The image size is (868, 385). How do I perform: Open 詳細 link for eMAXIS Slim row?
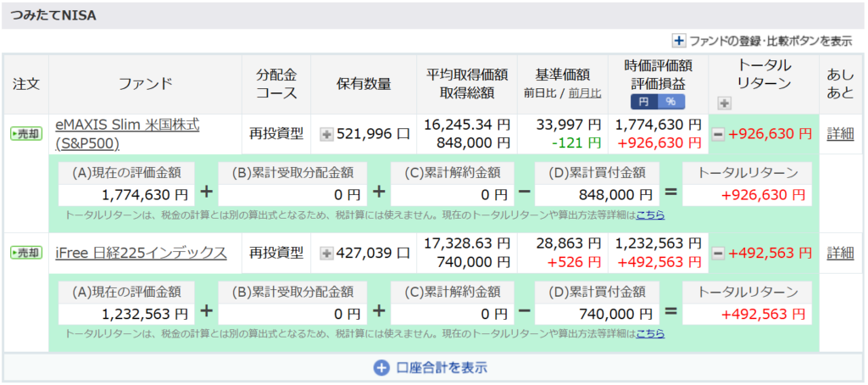point(840,134)
